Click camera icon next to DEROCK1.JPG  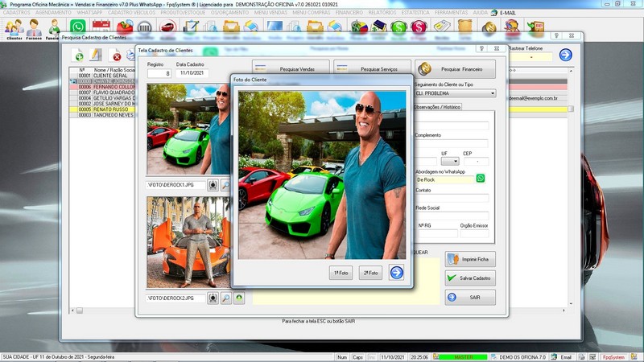point(213,185)
